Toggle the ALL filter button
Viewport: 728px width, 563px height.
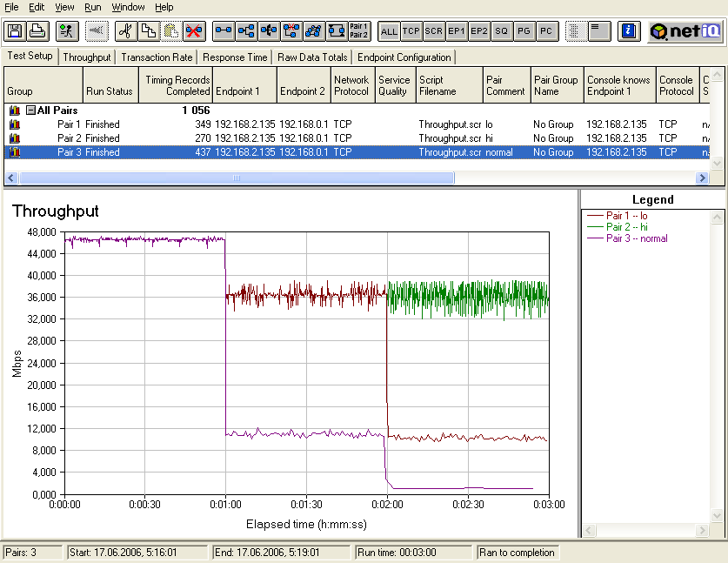[389, 31]
